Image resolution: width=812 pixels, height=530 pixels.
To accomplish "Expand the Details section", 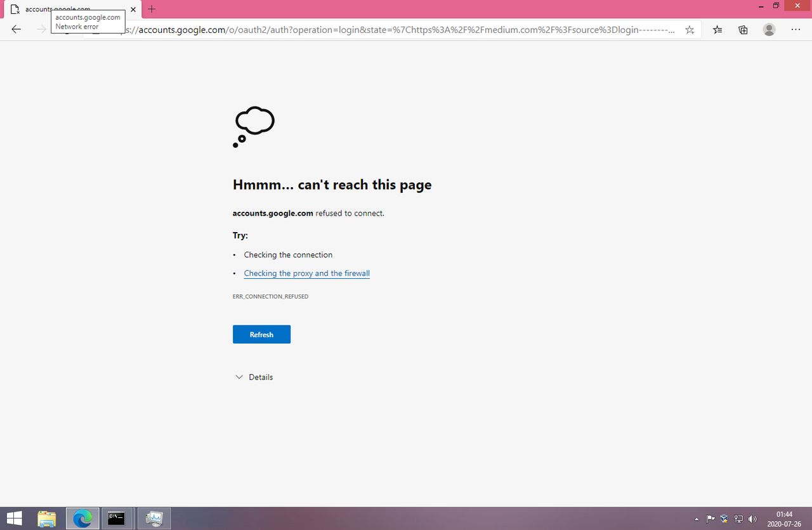I will coord(254,377).
